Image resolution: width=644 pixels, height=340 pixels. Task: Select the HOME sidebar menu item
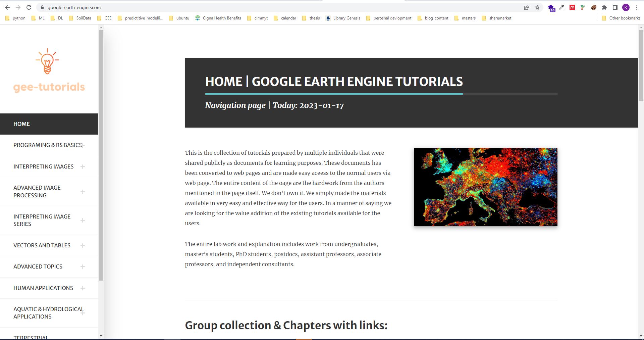click(49, 124)
